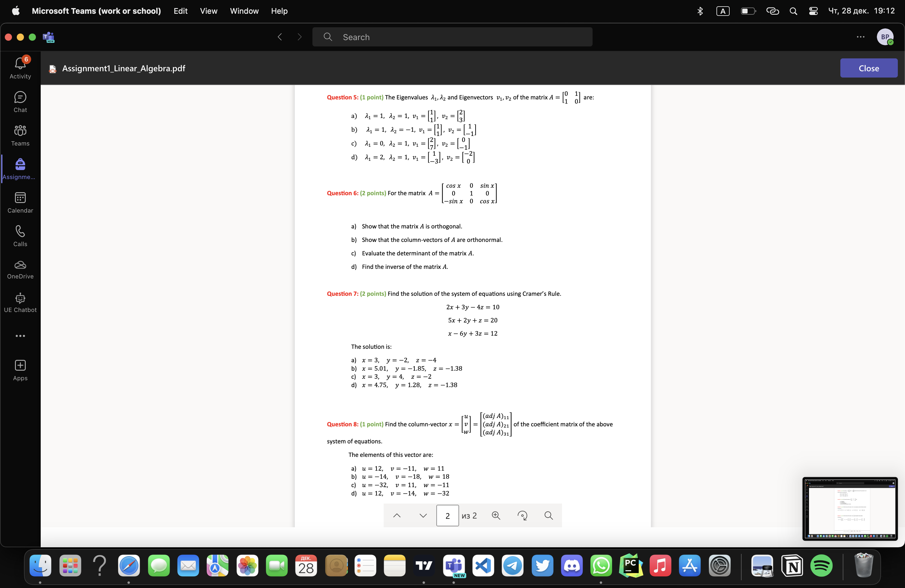The height and width of the screenshot is (588, 905).
Task: Open your BP profile avatar
Action: [x=885, y=37]
